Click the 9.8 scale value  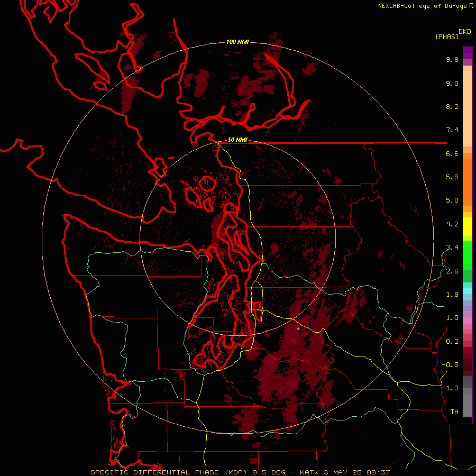pos(452,59)
